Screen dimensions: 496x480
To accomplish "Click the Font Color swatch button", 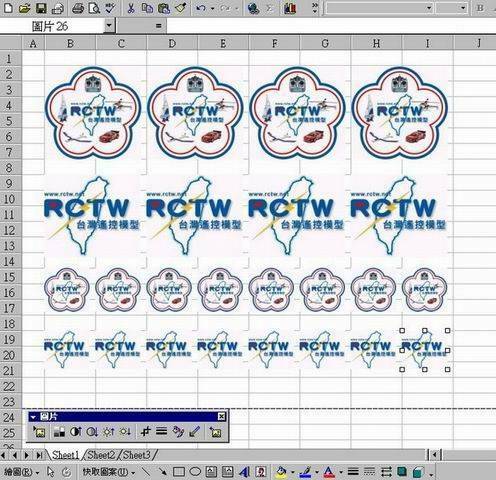I will [x=329, y=472].
